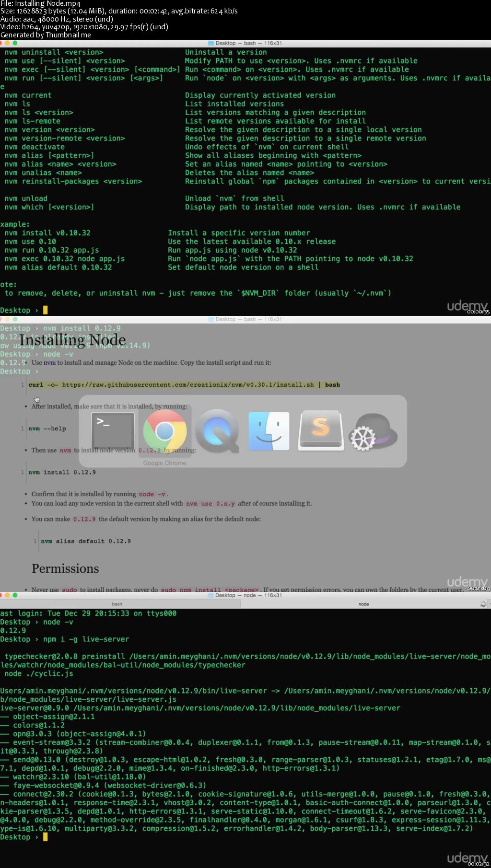
Task: Click the "login: Tue Dec 29 20:15:33" line
Action: 88,613
